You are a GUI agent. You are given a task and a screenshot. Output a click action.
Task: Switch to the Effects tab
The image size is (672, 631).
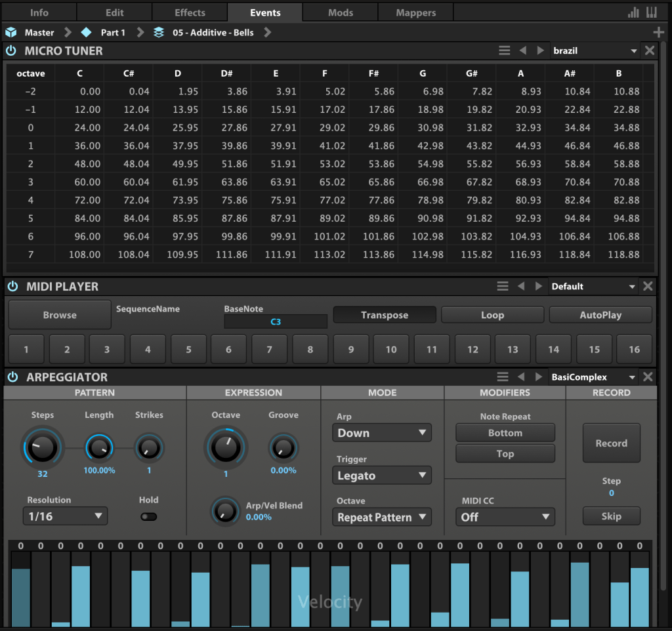click(x=190, y=12)
